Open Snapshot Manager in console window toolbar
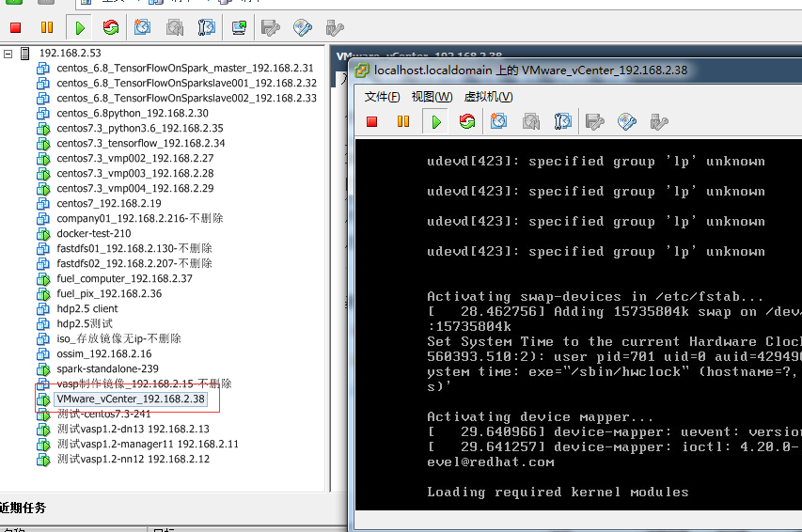The height and width of the screenshot is (532, 802). pyautogui.click(x=562, y=122)
